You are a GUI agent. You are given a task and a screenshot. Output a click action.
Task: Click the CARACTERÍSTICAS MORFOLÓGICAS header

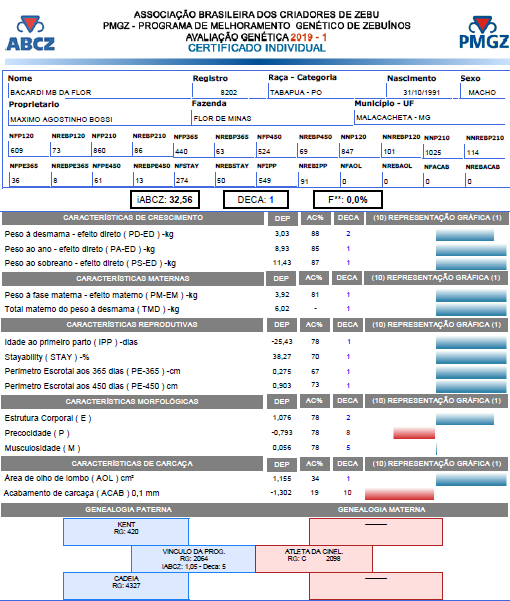[x=132, y=401]
